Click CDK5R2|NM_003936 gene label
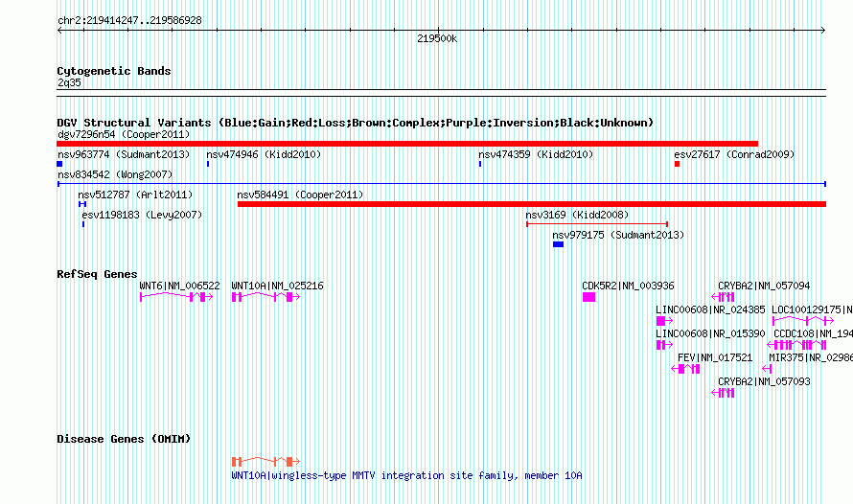The width and height of the screenshot is (853, 504). (x=628, y=286)
